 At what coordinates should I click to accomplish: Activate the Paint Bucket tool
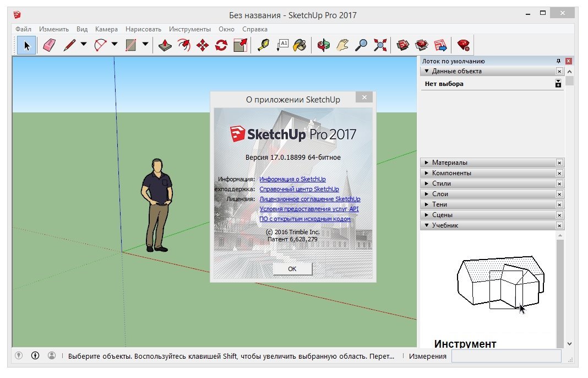[x=300, y=45]
